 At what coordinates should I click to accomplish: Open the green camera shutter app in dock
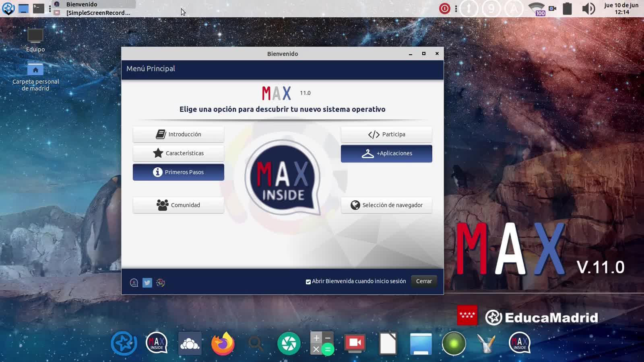click(x=289, y=343)
